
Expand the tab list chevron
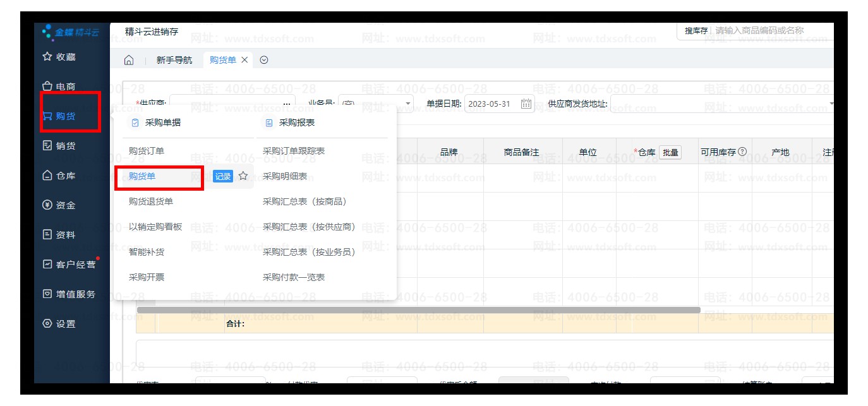click(x=264, y=60)
